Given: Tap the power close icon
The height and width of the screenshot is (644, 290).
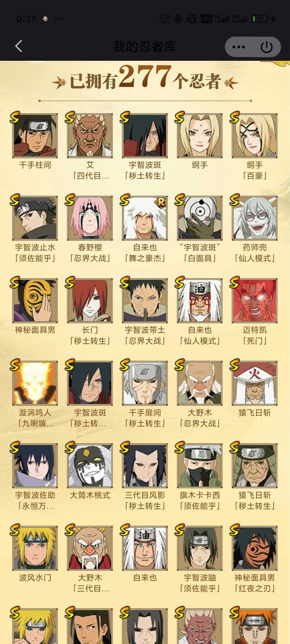Looking at the screenshot, I should pos(267,47).
